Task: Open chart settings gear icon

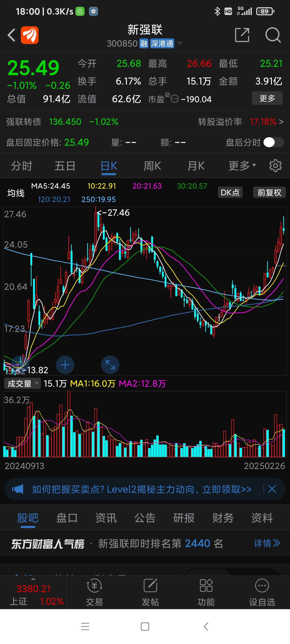Action: click(275, 166)
